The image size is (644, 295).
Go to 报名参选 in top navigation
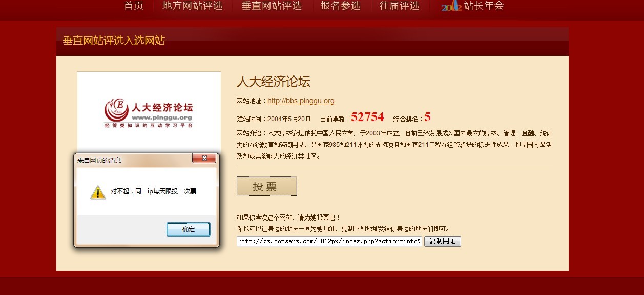(x=341, y=6)
